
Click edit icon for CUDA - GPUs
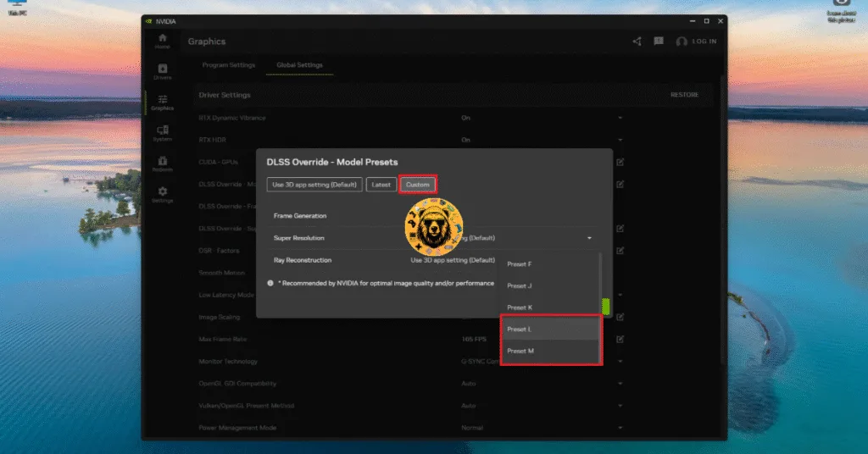[620, 162]
